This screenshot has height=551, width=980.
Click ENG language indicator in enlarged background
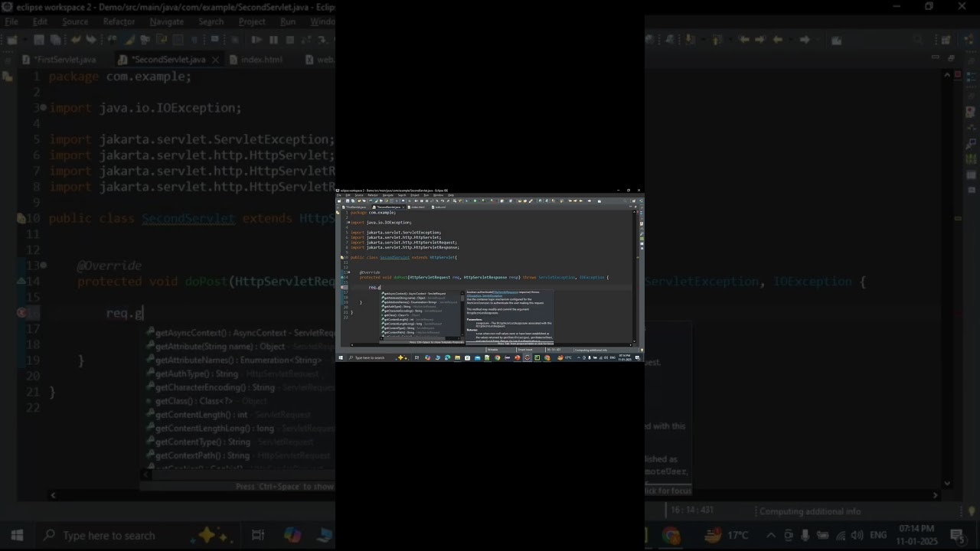(x=879, y=535)
